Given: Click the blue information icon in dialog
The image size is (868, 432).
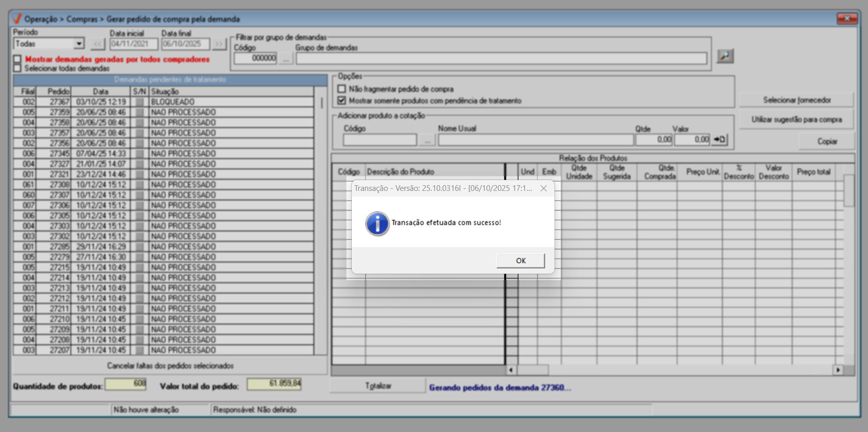Looking at the screenshot, I should 377,224.
